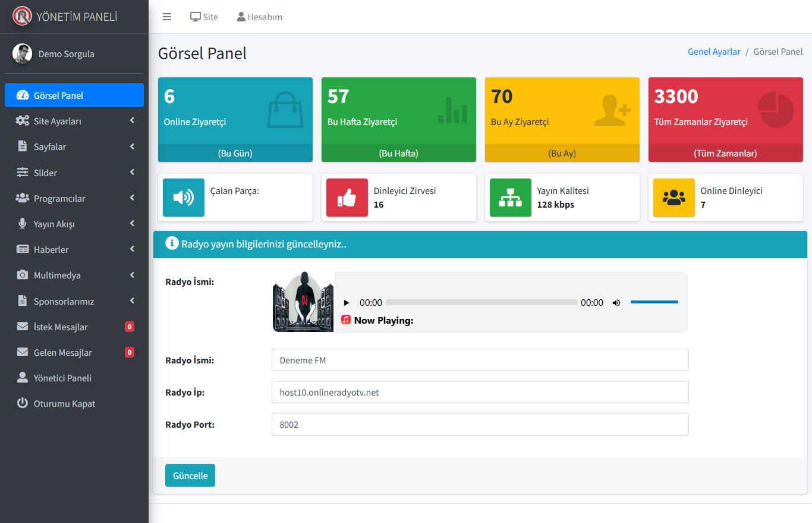Adjust the radio player volume slider

point(654,302)
